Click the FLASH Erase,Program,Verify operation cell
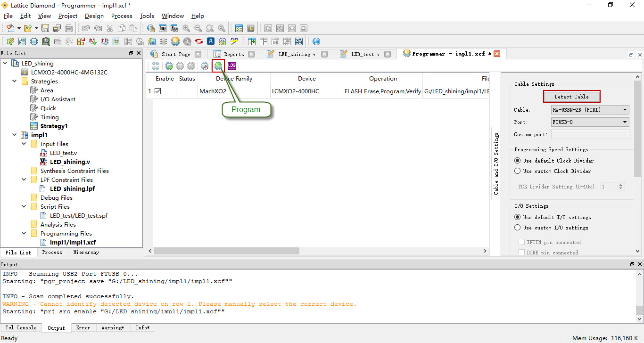The height and width of the screenshot is (343, 644). [x=383, y=91]
